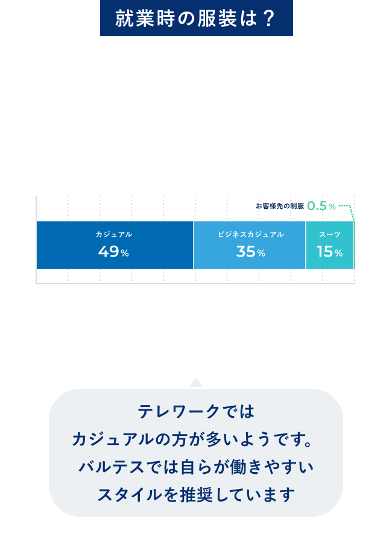
Task: Click the ビジネスカジュアル label above 35%
Action: click(250, 234)
